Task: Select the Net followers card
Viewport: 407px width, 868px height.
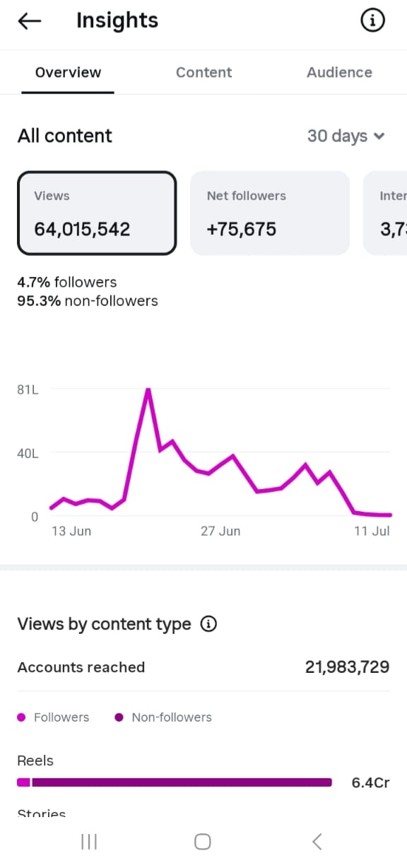Action: pyautogui.click(x=270, y=213)
